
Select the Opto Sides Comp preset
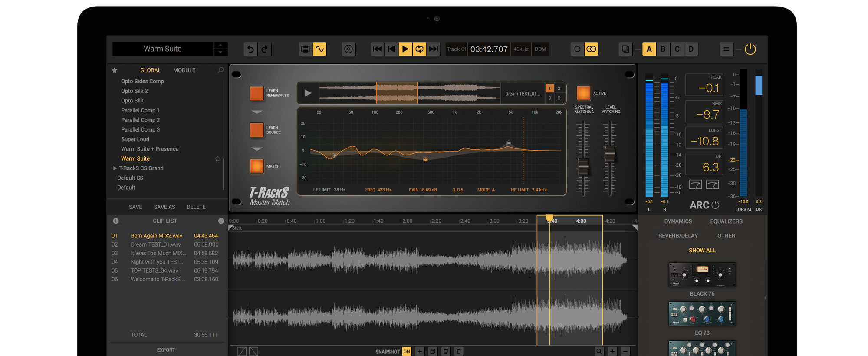[142, 81]
